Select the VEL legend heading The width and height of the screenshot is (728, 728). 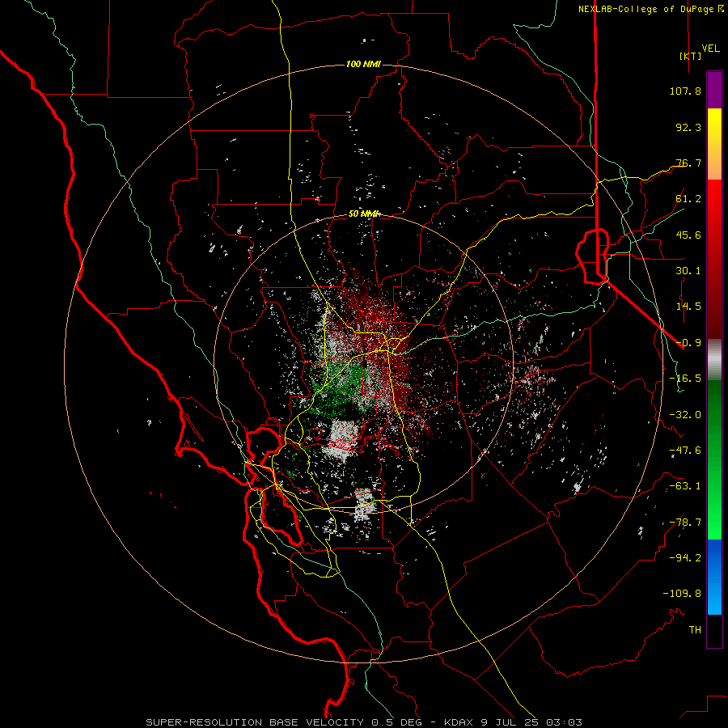point(710,49)
